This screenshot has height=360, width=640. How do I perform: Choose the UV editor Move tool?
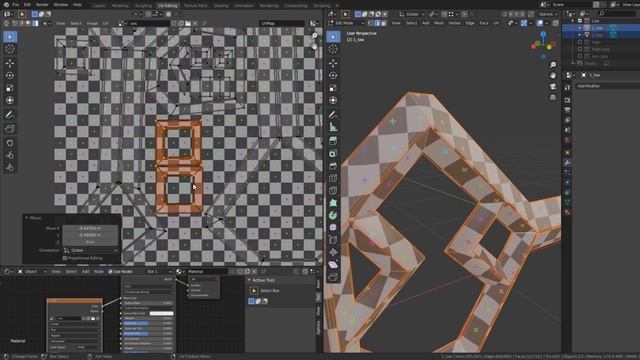click(x=10, y=63)
